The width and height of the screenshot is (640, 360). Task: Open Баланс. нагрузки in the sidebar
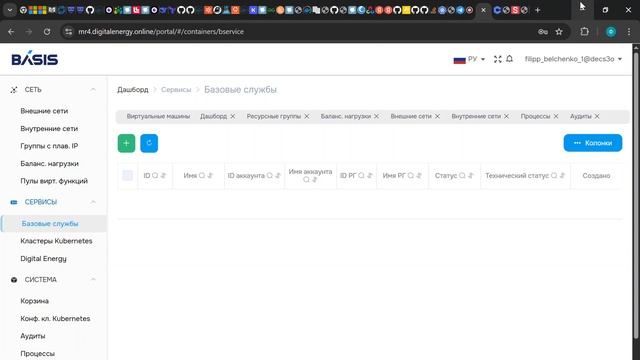click(49, 164)
